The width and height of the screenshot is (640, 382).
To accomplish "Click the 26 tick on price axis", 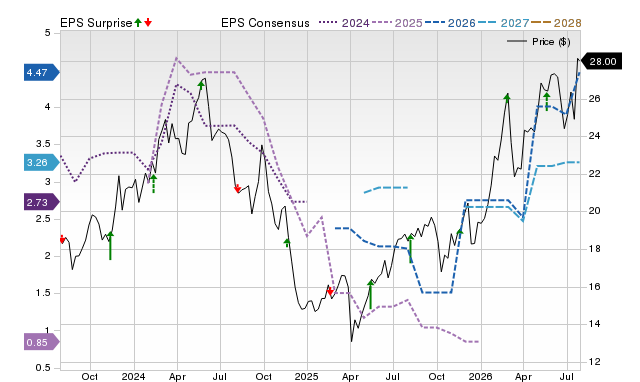I will click(x=595, y=98).
